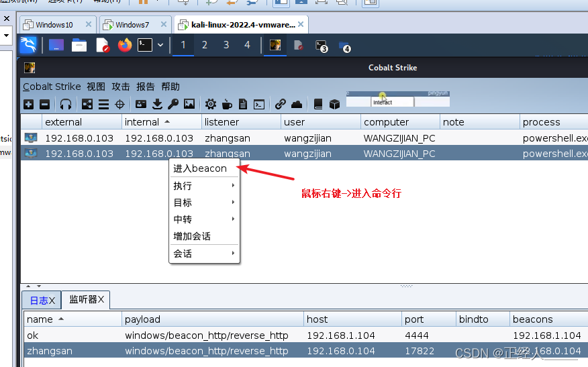Open the 帮助 menu
The height and width of the screenshot is (367, 588).
[170, 87]
